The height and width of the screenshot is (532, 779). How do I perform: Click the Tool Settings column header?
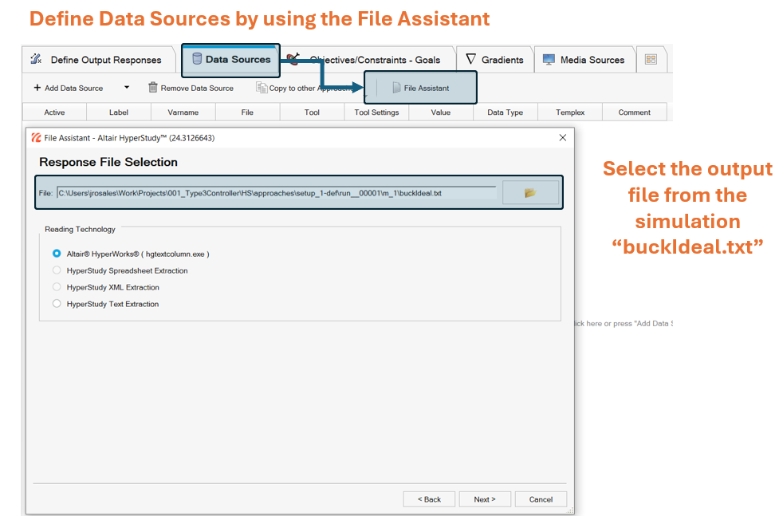coord(376,112)
